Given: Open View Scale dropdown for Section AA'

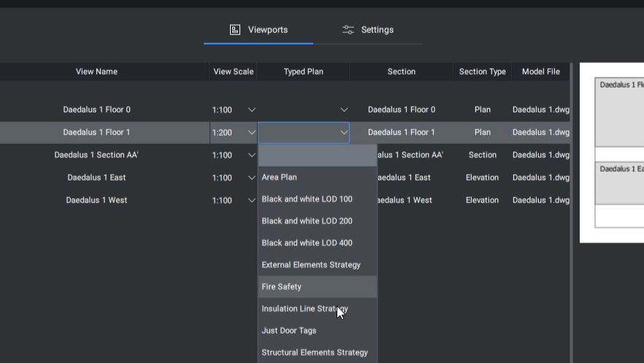Looking at the screenshot, I should click(x=252, y=156).
